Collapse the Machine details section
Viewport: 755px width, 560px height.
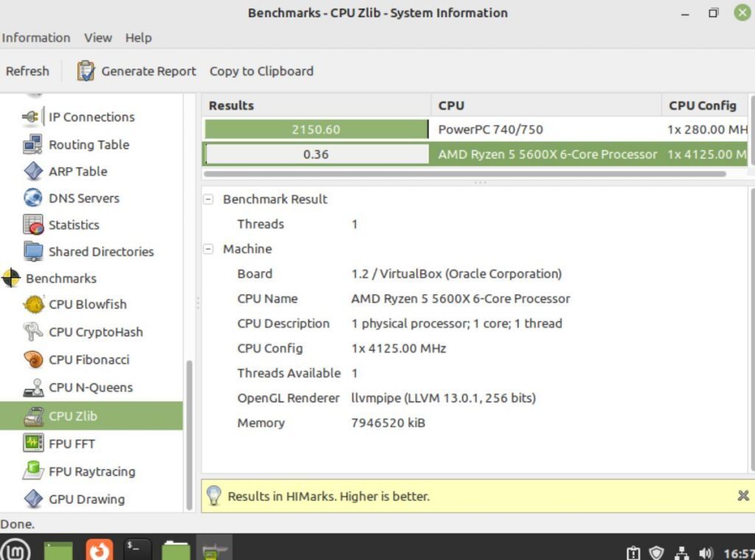pyautogui.click(x=209, y=249)
